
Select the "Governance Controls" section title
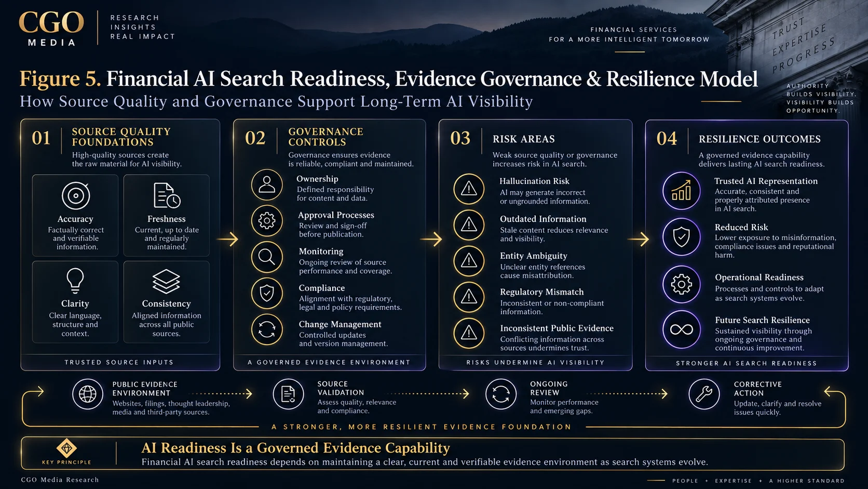325,137
